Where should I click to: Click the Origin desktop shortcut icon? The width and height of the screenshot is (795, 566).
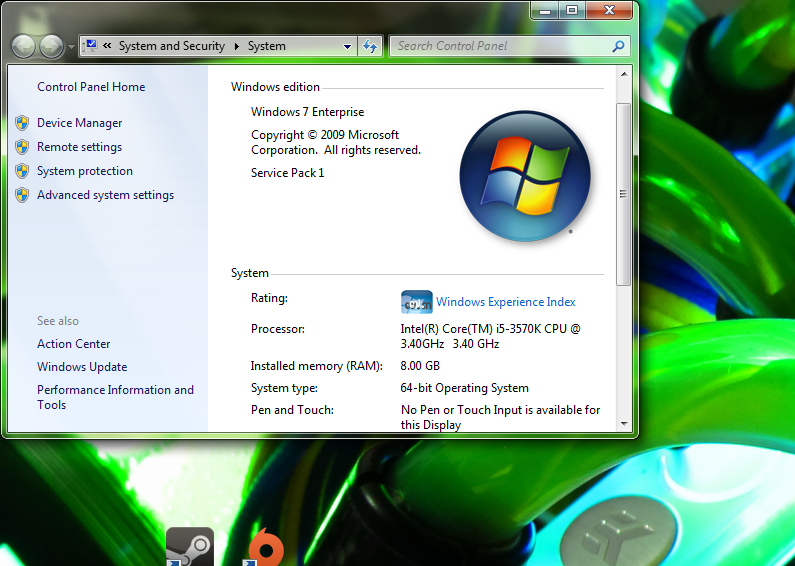(x=265, y=548)
